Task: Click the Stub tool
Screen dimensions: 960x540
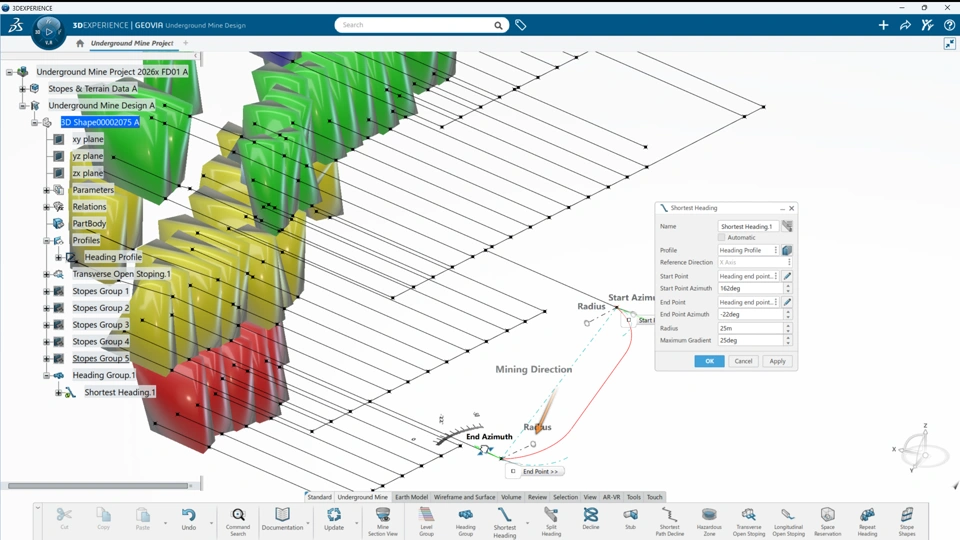Action: [630, 519]
